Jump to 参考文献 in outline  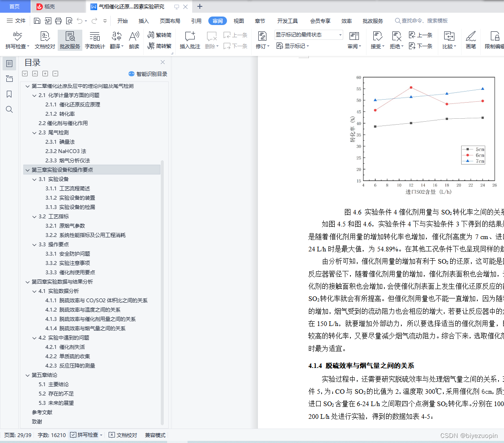tap(42, 412)
